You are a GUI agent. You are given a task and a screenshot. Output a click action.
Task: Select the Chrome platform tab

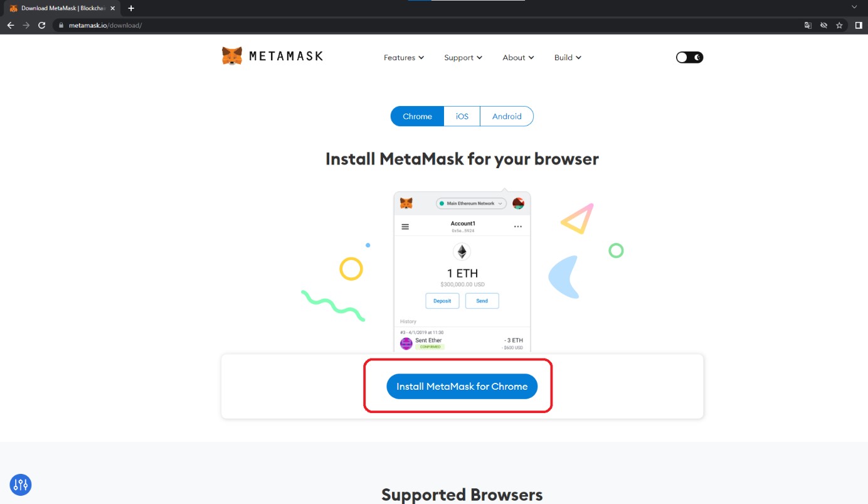417,116
